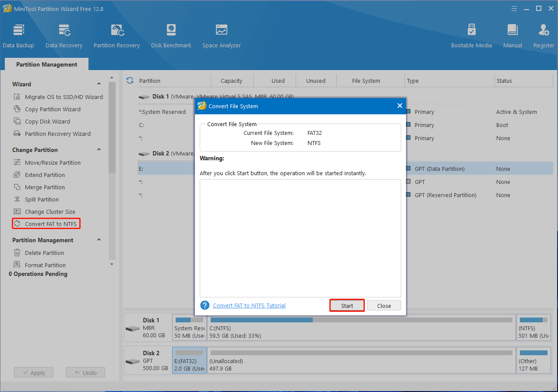Image resolution: width=558 pixels, height=392 pixels.
Task: Select E:(FAT32) block in disk map
Action: [x=189, y=360]
